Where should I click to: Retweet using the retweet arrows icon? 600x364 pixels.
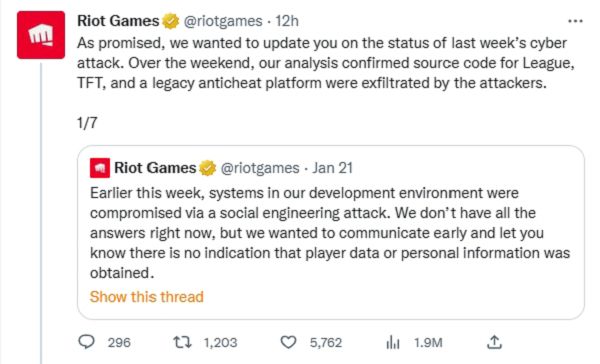click(183, 342)
